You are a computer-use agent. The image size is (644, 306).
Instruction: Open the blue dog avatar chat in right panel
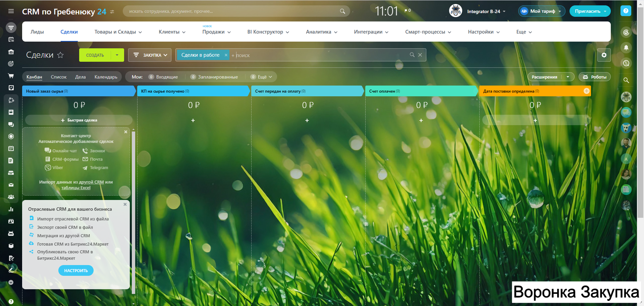click(x=626, y=128)
